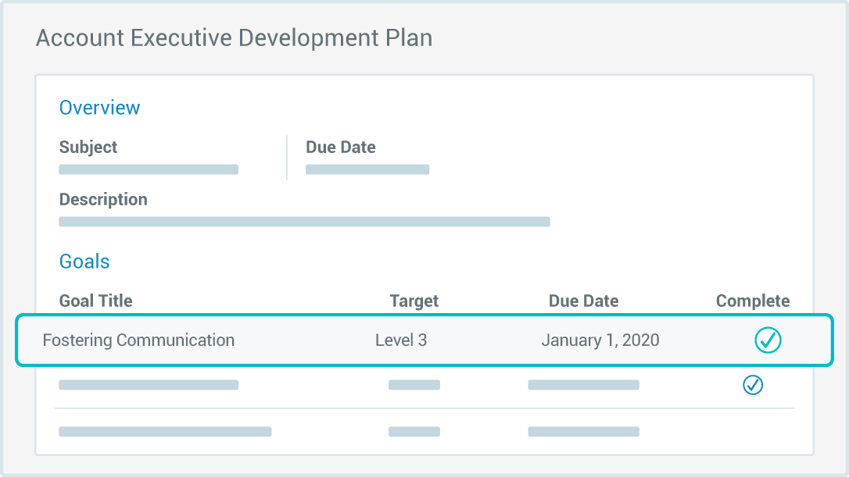The height and width of the screenshot is (477, 849).
Task: Select the Overview section heading
Action: pos(100,108)
